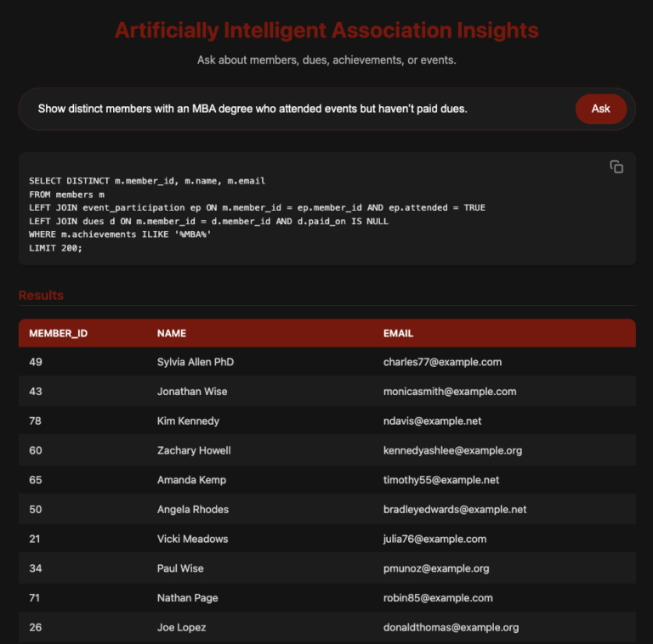Image resolution: width=653 pixels, height=644 pixels.
Task: Click the Artificially Intelligent Association Insights title
Action: tap(326, 31)
